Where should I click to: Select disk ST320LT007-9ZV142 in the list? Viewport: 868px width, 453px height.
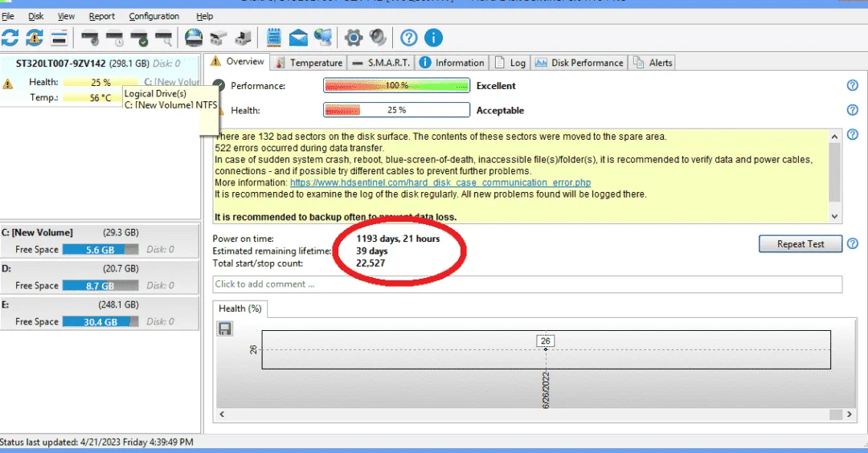coord(100,80)
